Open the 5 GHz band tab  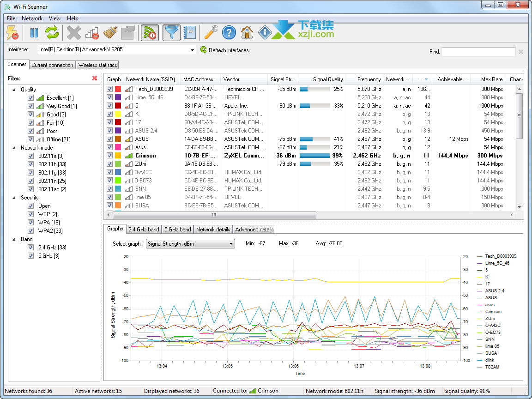click(x=178, y=230)
